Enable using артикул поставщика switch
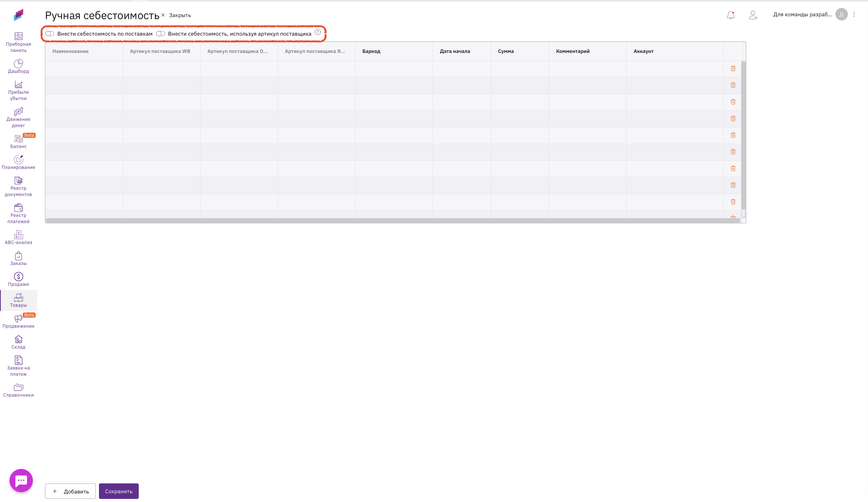 [160, 34]
